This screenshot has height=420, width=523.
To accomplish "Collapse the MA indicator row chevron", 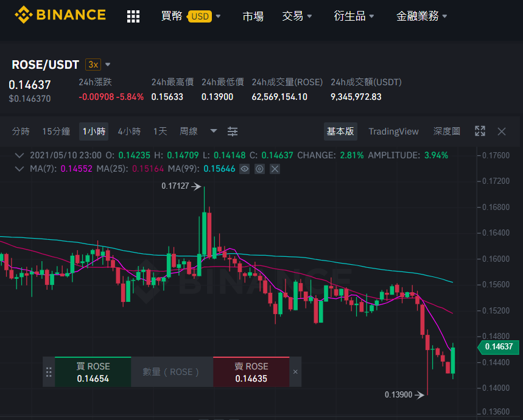I will point(19,169).
